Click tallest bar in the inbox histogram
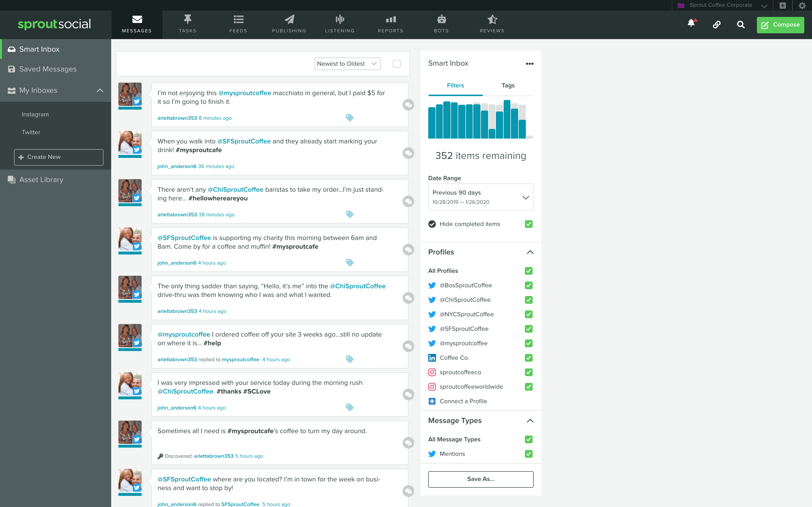The height and width of the screenshot is (507, 812). (x=507, y=119)
